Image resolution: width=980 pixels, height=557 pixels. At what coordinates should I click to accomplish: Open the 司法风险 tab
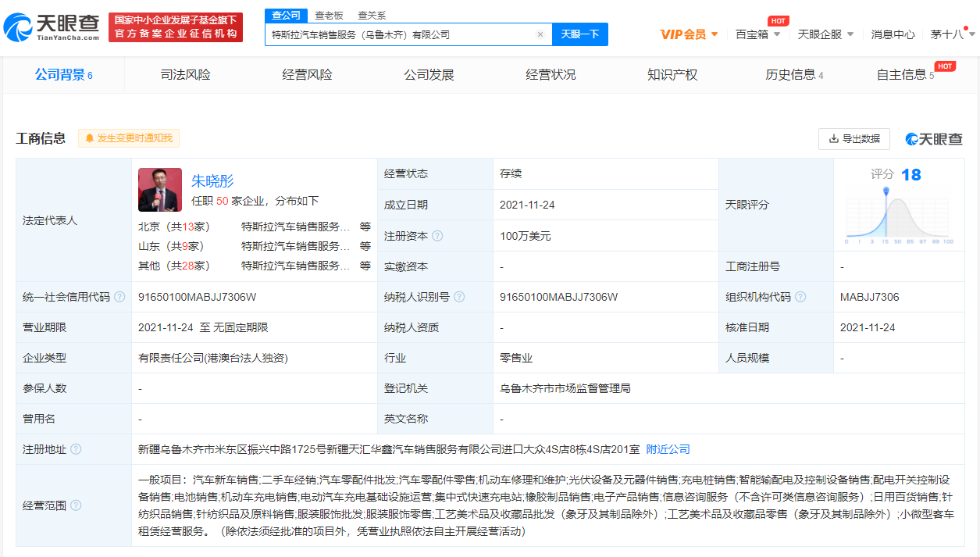(x=185, y=75)
